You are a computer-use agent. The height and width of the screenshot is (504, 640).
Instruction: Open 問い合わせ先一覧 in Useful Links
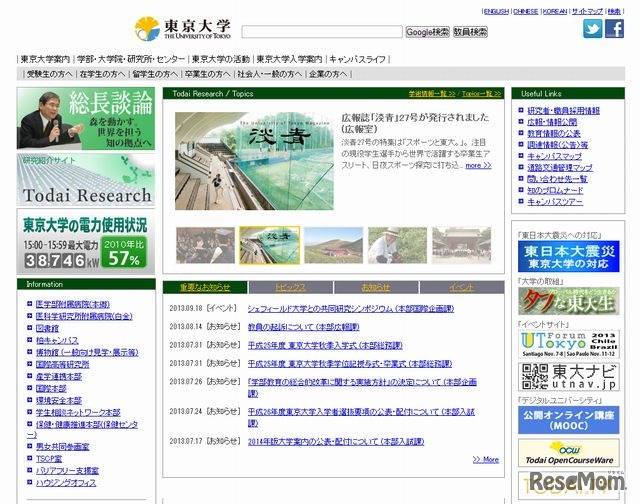pyautogui.click(x=557, y=179)
